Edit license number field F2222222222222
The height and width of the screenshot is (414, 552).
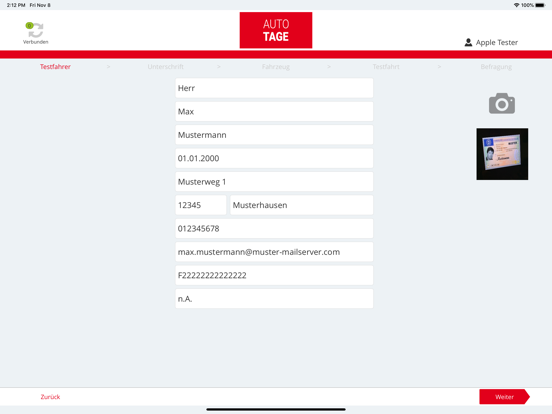(x=274, y=275)
